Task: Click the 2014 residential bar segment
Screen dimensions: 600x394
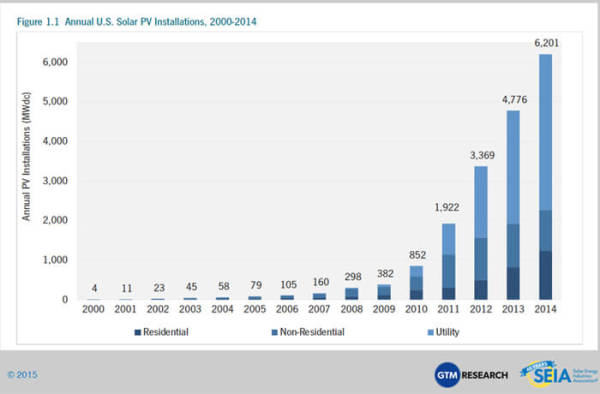Action: (545, 275)
